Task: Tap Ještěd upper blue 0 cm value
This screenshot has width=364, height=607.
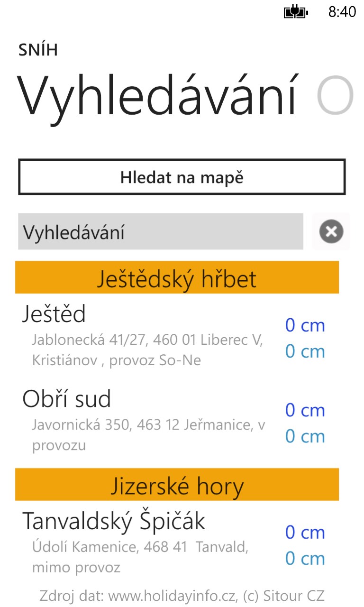Action: pyautogui.click(x=305, y=325)
